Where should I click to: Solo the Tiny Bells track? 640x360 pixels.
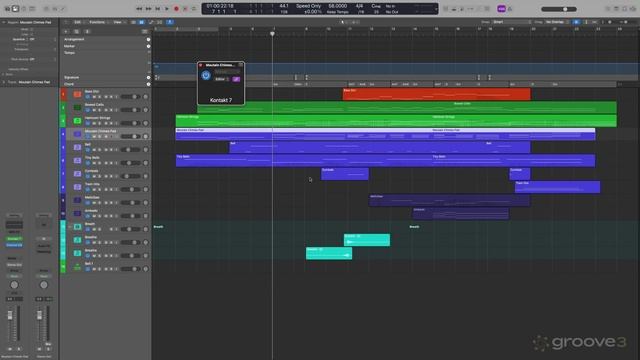(100, 163)
